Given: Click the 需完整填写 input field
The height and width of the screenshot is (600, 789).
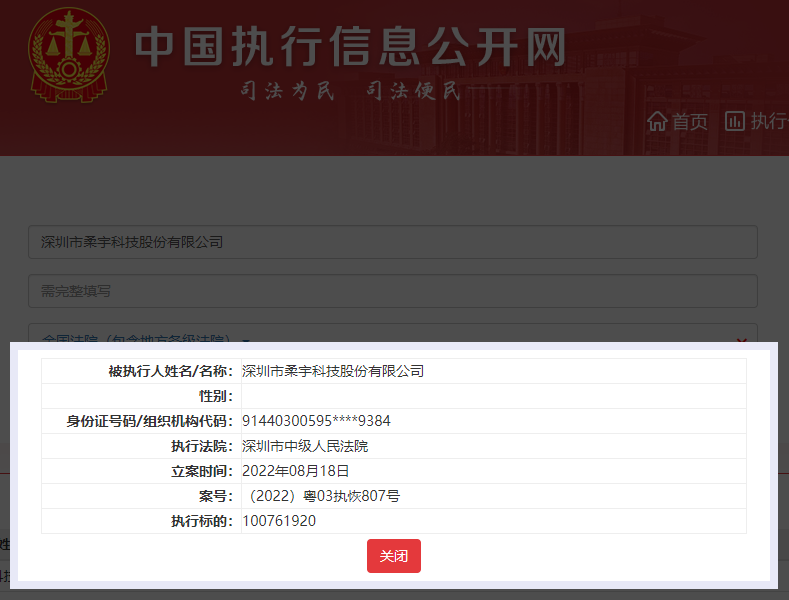Looking at the screenshot, I should pos(392,291).
